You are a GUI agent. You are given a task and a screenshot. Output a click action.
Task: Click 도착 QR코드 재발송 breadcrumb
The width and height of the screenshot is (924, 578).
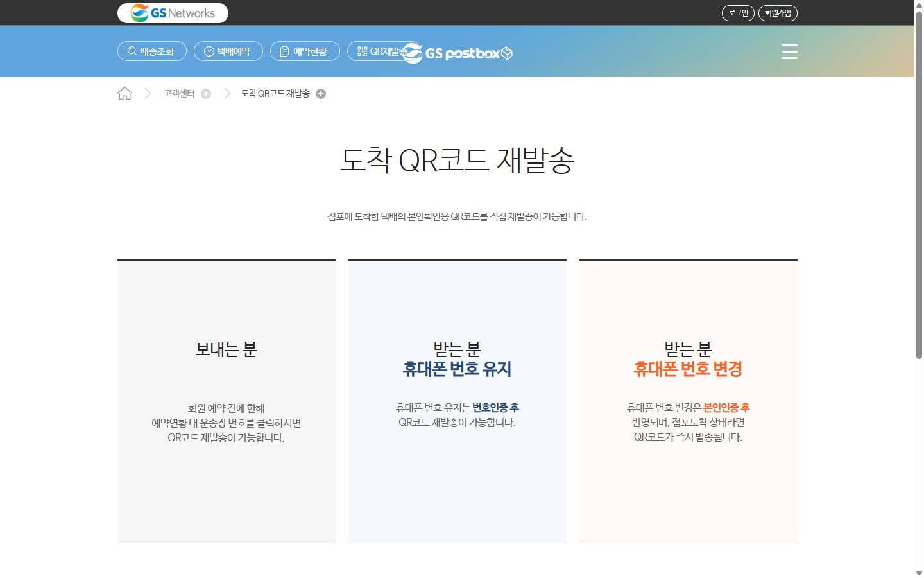(x=275, y=94)
